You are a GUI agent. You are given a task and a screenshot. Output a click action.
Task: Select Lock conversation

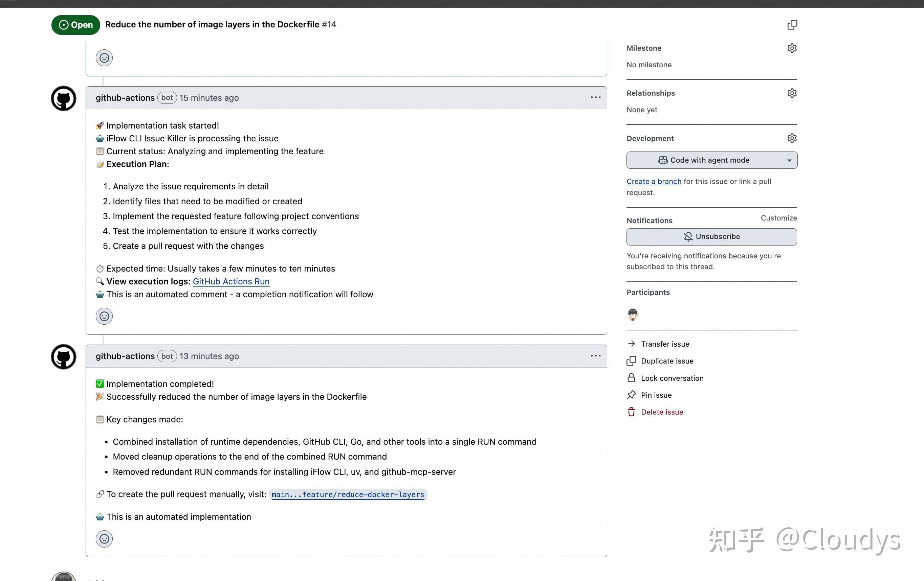672,378
